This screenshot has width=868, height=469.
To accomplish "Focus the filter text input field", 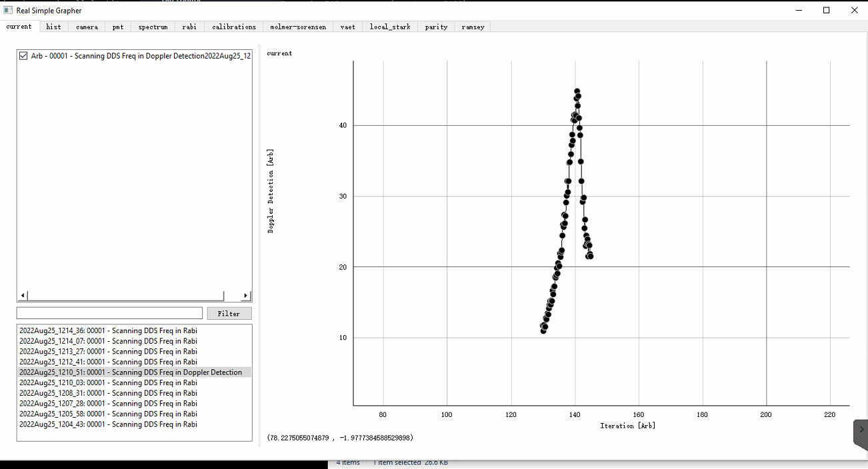I will [x=109, y=313].
